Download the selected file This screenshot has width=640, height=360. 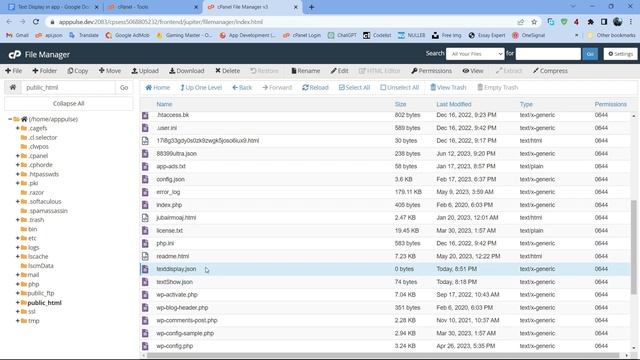point(187,71)
